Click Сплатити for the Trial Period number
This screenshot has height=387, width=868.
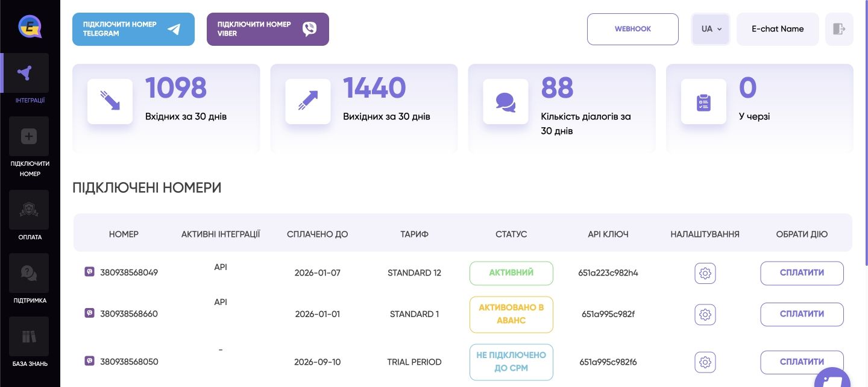(x=802, y=362)
